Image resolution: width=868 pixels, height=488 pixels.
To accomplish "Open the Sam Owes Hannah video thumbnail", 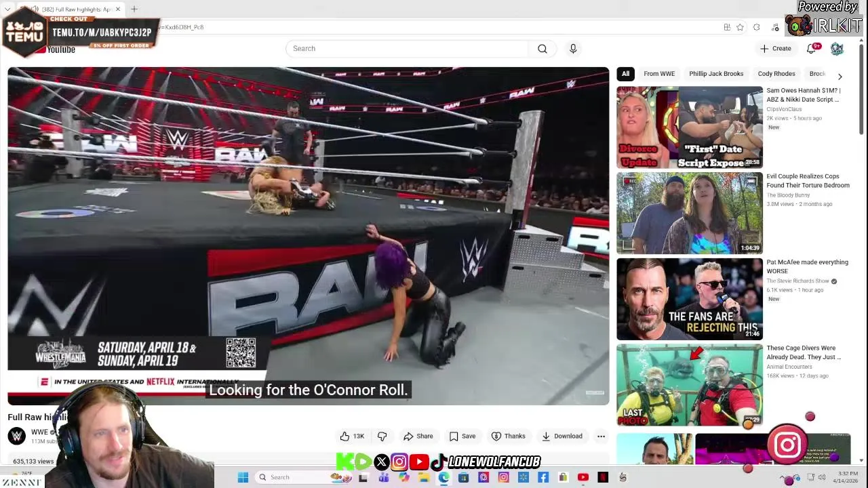I will click(x=689, y=127).
